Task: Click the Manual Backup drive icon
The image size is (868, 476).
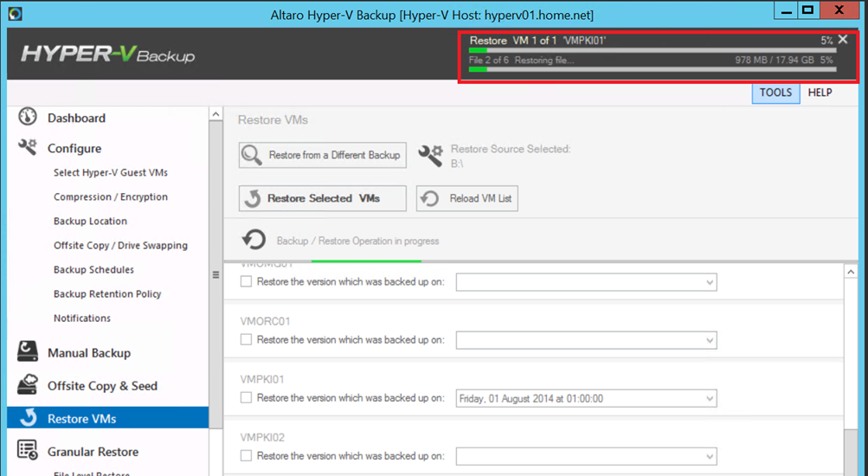Action: pyautogui.click(x=27, y=351)
